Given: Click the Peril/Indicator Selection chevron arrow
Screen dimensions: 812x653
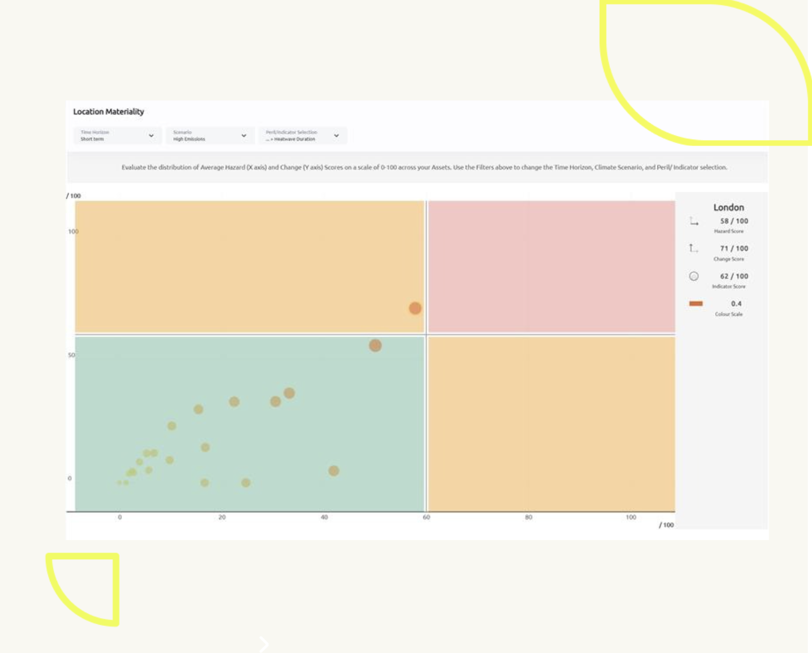Looking at the screenshot, I should pos(336,136).
